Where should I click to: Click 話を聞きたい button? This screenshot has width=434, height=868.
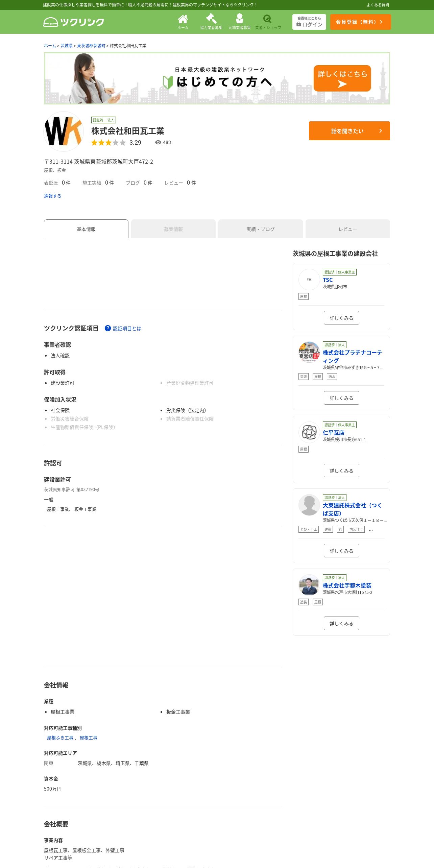tap(349, 131)
